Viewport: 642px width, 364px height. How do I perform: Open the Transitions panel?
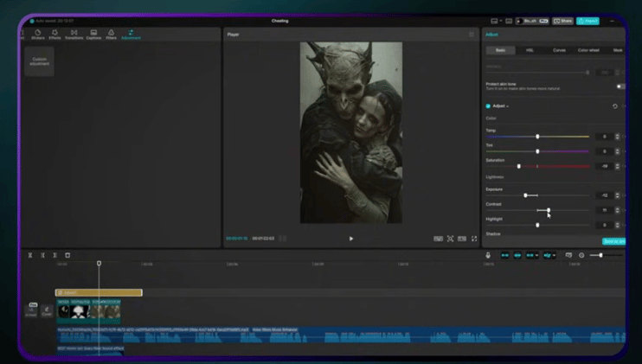click(74, 35)
